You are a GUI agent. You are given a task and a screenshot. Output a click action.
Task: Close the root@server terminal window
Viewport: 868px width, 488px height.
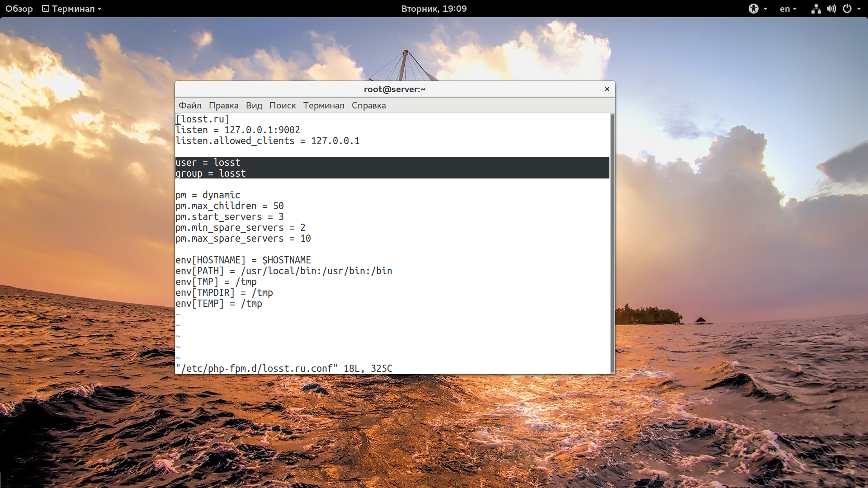[607, 89]
